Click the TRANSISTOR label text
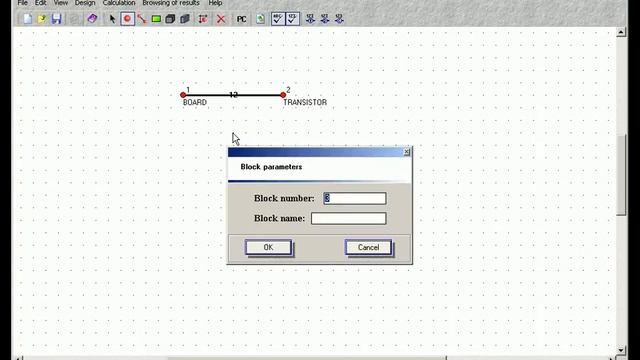 (x=305, y=102)
